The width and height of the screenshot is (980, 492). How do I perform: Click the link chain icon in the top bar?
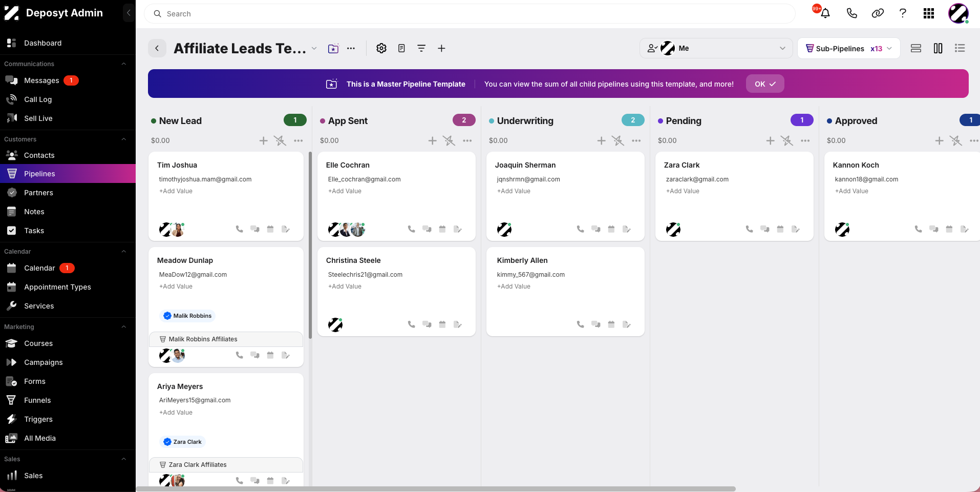click(878, 13)
